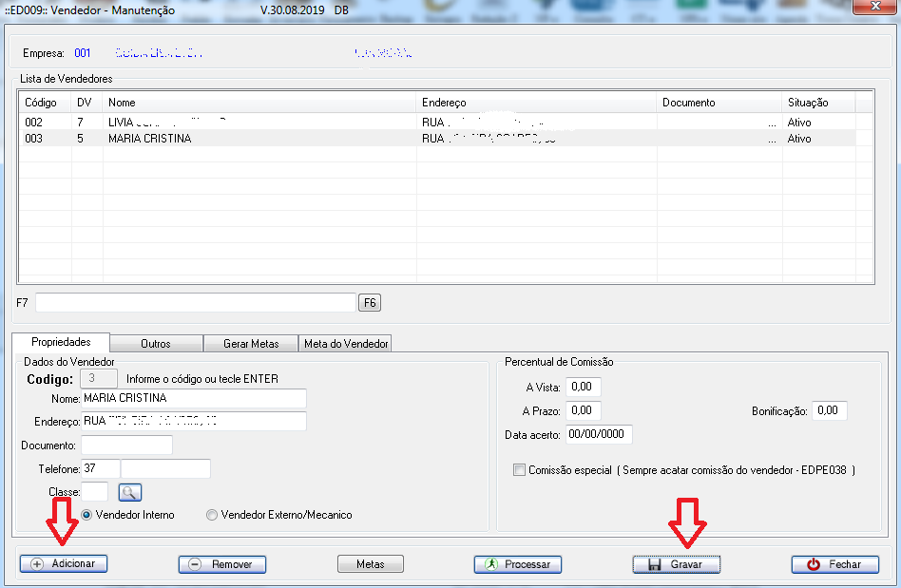The image size is (901, 588).
Task: Close the form with Fechar
Action: pyautogui.click(x=834, y=564)
